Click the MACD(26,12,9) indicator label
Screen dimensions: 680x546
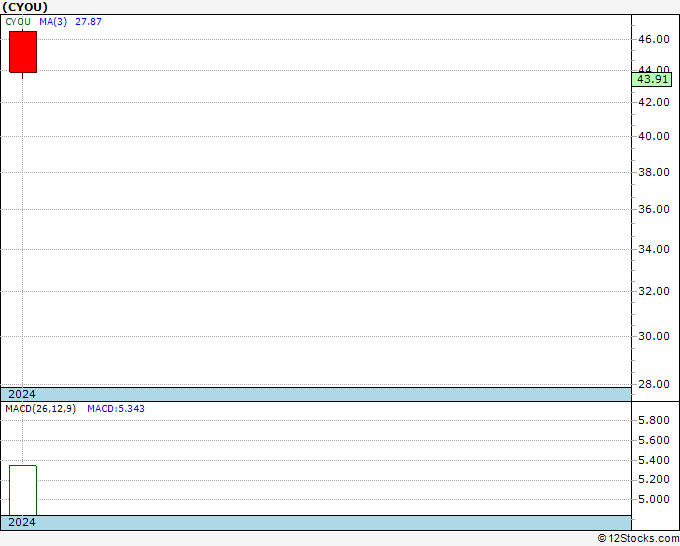(x=40, y=409)
